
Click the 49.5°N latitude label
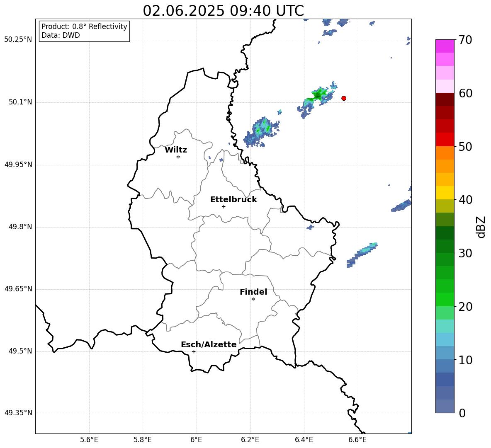[x=20, y=351]
